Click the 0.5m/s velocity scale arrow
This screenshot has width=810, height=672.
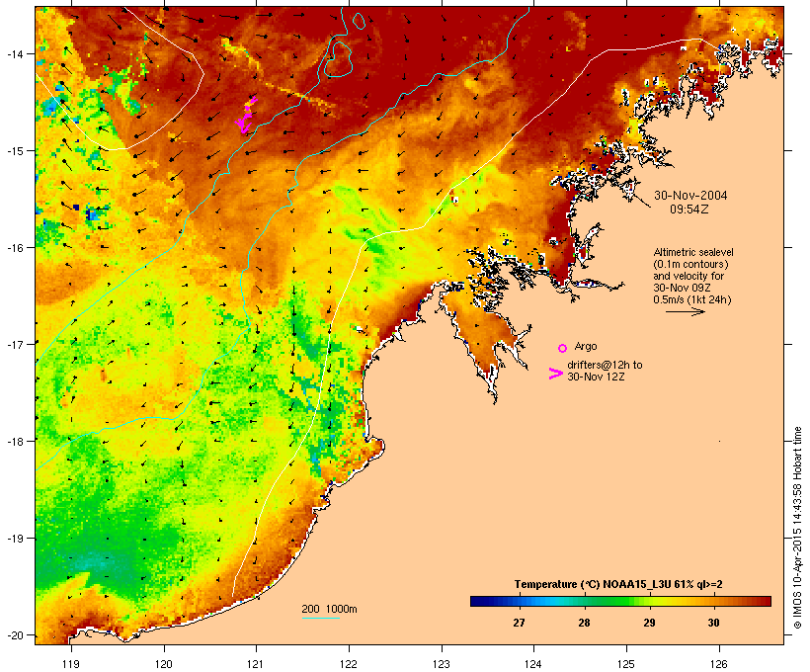click(x=685, y=311)
